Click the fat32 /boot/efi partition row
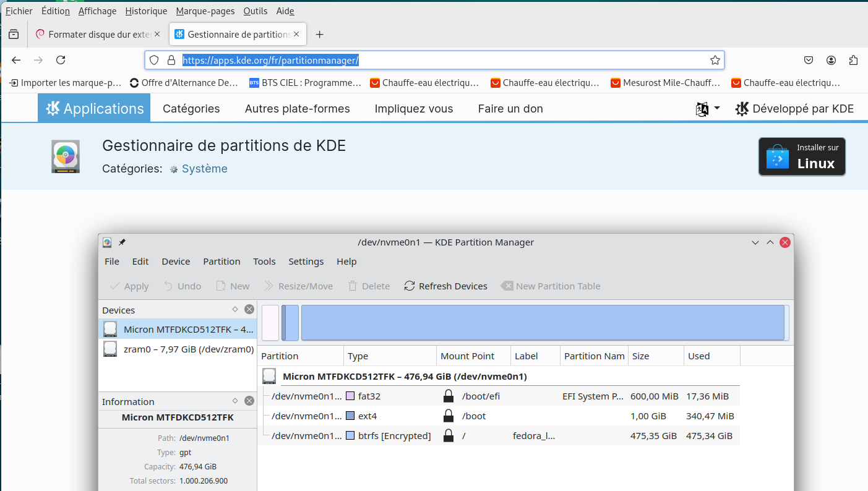868x491 pixels. (x=499, y=396)
